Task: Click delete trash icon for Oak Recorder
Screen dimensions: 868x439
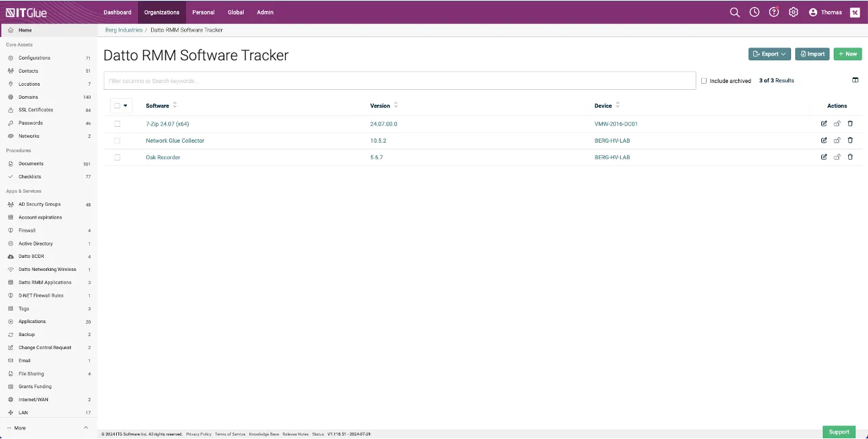Action: [x=850, y=157]
